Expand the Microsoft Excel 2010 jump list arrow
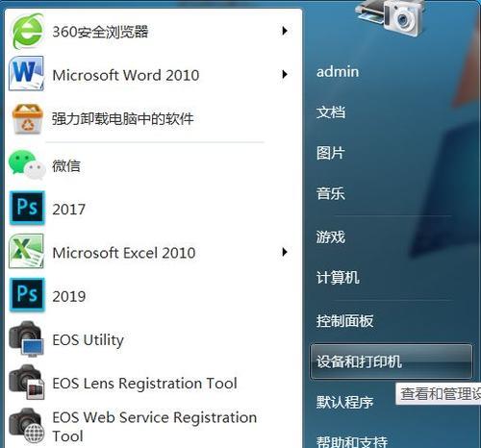Viewport: 481px width, 448px height. coord(284,252)
